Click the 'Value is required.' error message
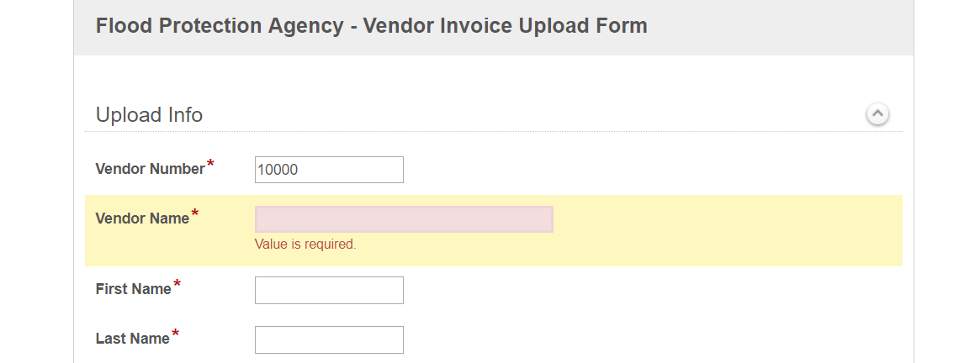Image resolution: width=980 pixels, height=363 pixels. [305, 245]
